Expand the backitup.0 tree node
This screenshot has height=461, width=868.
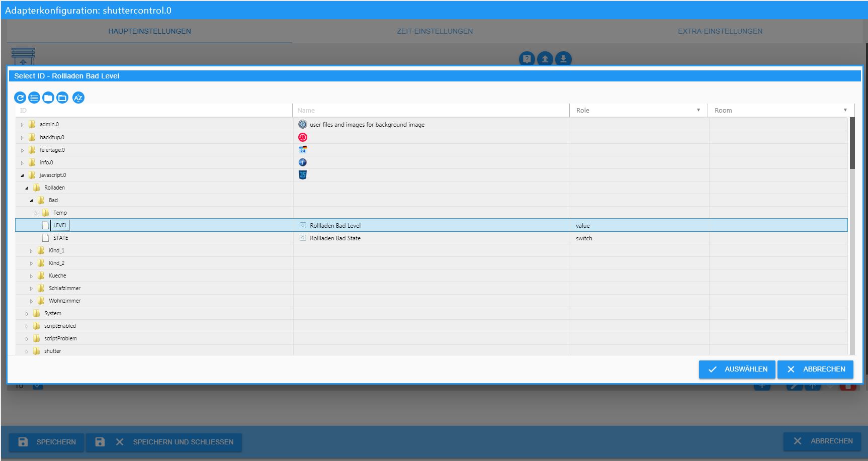coord(22,138)
